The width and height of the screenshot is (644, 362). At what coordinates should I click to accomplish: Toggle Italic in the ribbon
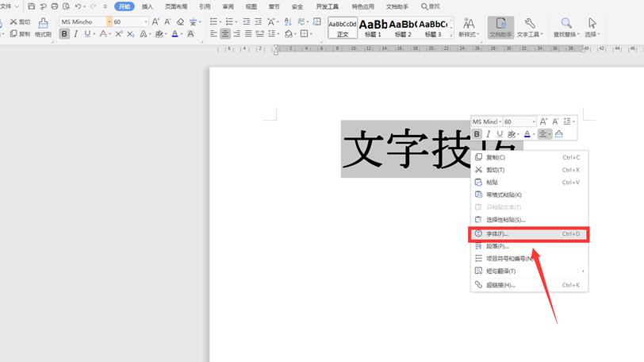75,33
